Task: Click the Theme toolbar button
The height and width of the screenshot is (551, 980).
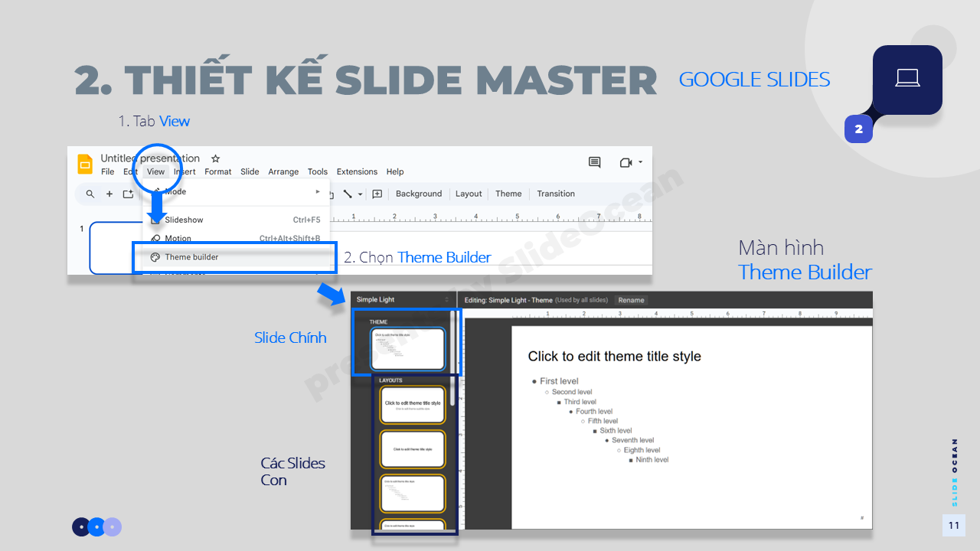Action: point(508,194)
